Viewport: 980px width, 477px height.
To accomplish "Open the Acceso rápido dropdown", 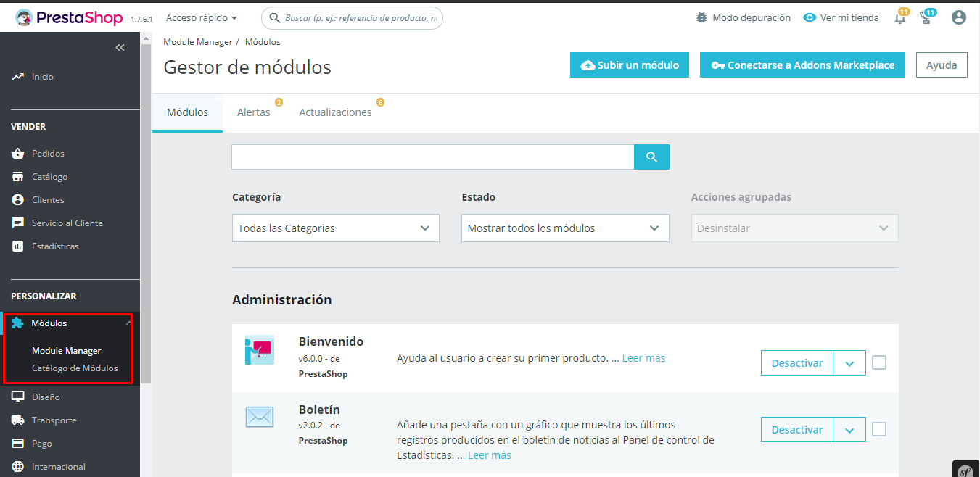I will (x=202, y=17).
